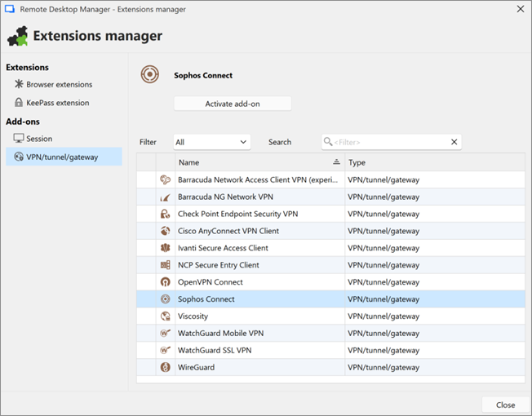Select NCP Secure Entry Client row
Image resolution: width=532 pixels, height=416 pixels.
point(330,265)
